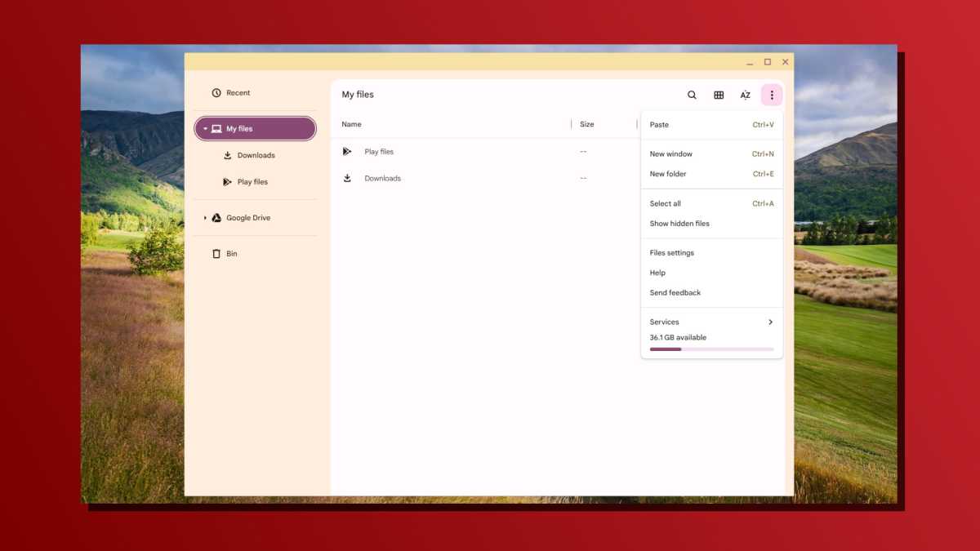980x551 pixels.
Task: Toggle selection of the Downloads row
Action: (x=347, y=177)
